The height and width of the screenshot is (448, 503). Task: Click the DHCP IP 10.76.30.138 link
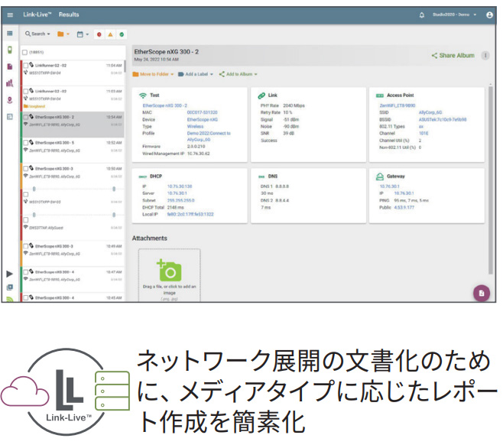[x=180, y=187]
